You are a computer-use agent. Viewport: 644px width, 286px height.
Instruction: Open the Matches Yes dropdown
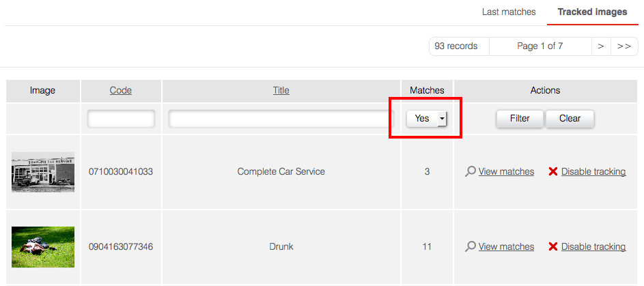pyautogui.click(x=426, y=119)
